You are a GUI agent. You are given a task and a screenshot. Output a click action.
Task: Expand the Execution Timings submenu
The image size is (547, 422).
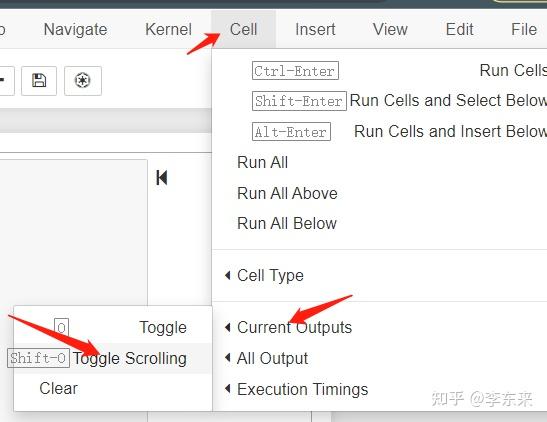click(302, 389)
